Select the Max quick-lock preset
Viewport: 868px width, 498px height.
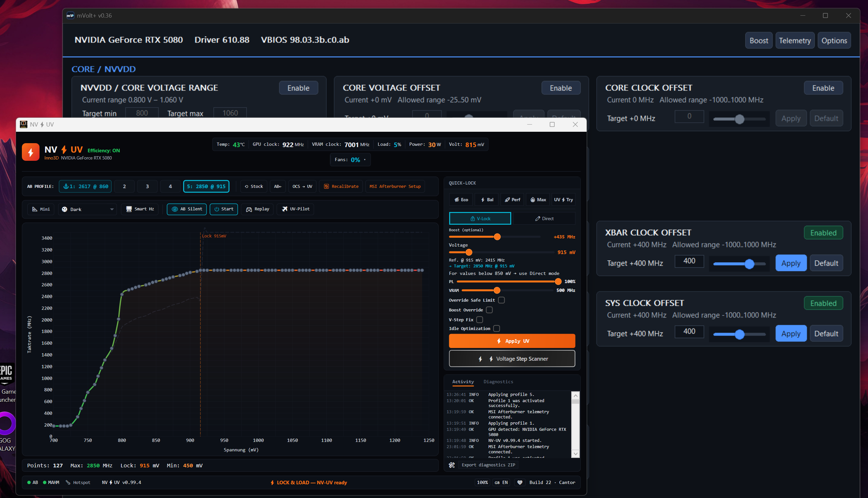538,200
